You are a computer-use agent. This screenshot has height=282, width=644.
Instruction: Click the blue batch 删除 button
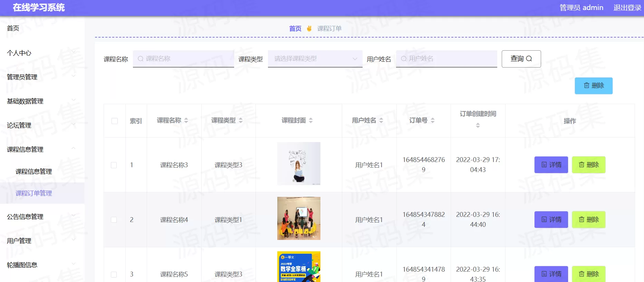click(594, 86)
